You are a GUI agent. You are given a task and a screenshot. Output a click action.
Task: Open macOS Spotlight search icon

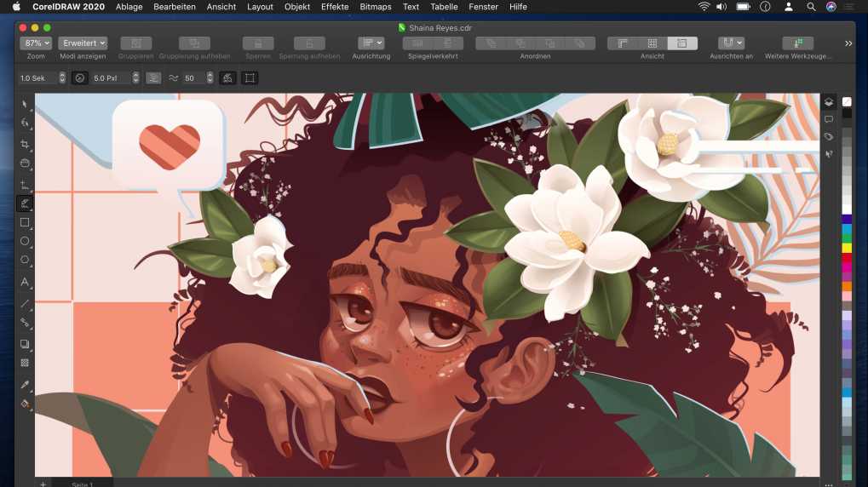point(811,7)
